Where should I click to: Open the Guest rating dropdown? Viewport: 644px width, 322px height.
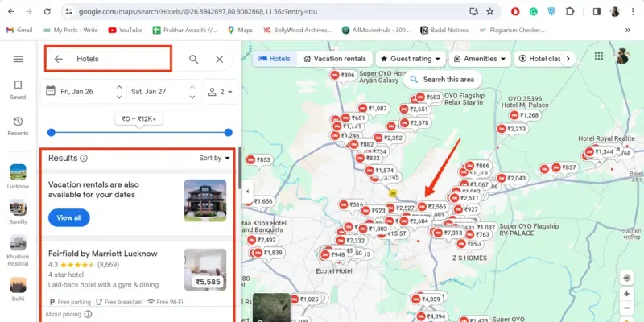click(411, 59)
